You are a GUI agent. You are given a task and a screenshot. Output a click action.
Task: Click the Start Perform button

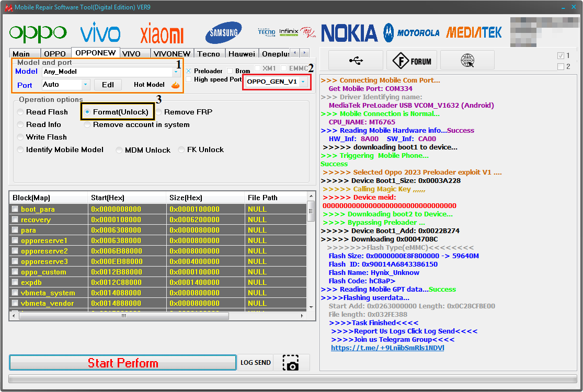pos(123,363)
